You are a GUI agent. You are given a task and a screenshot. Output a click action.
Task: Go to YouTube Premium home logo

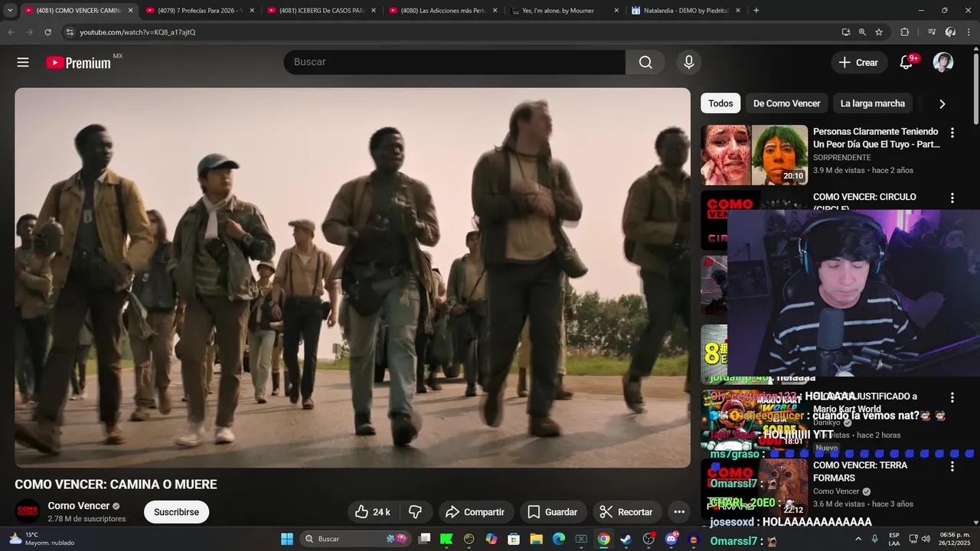pyautogui.click(x=79, y=63)
